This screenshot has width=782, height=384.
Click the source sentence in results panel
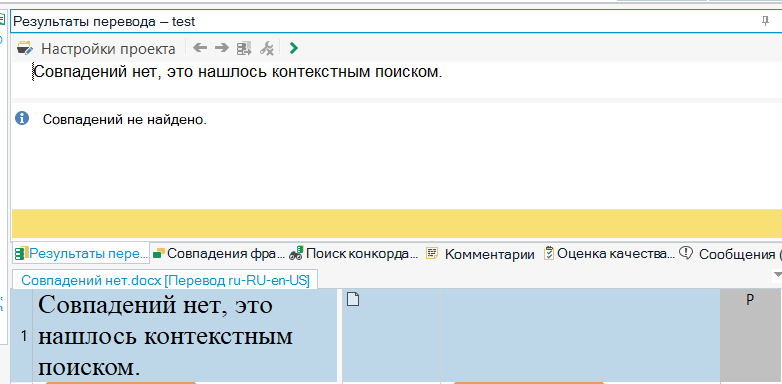coord(238,72)
